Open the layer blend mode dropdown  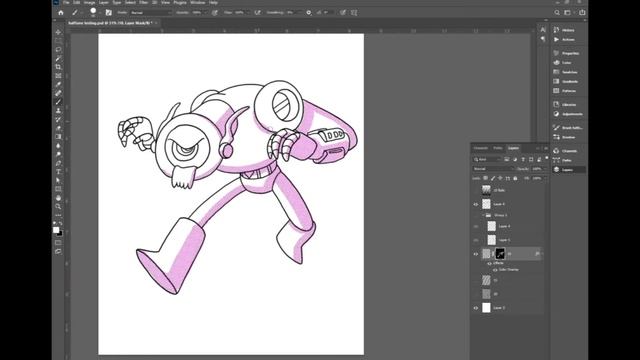[493, 169]
